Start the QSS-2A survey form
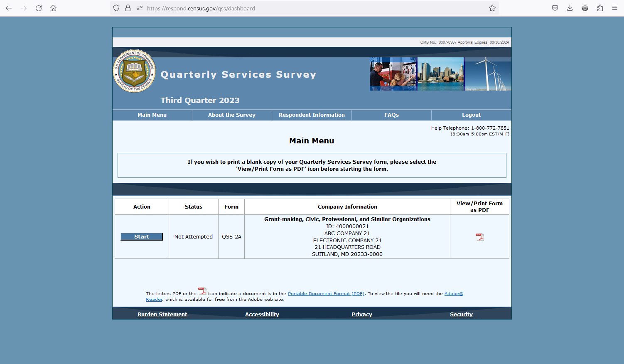 [x=142, y=237]
